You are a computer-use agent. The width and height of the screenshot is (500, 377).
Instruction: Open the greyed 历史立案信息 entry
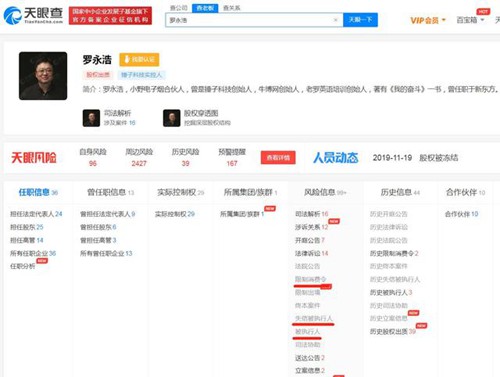point(389,318)
